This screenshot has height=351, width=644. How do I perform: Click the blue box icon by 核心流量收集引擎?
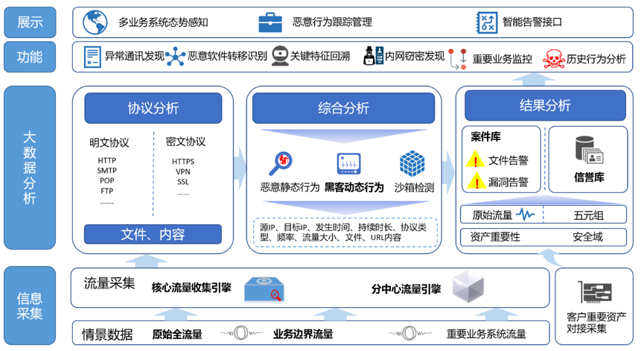264,289
